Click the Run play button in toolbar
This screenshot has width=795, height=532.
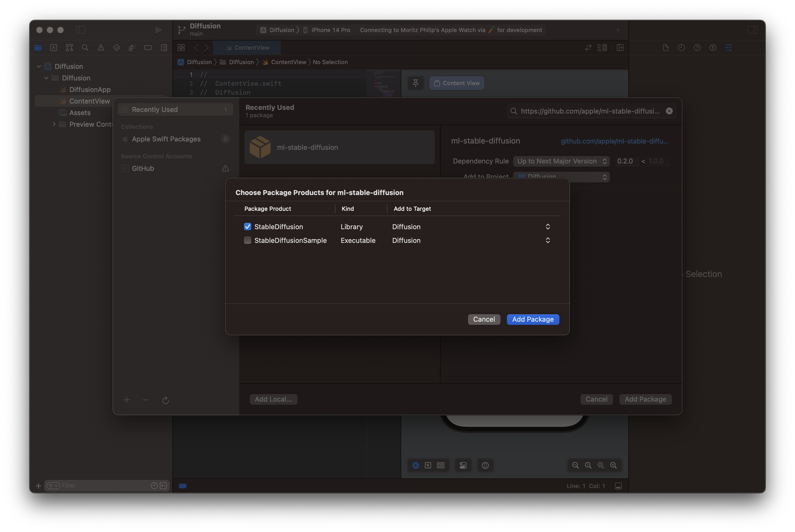click(159, 30)
